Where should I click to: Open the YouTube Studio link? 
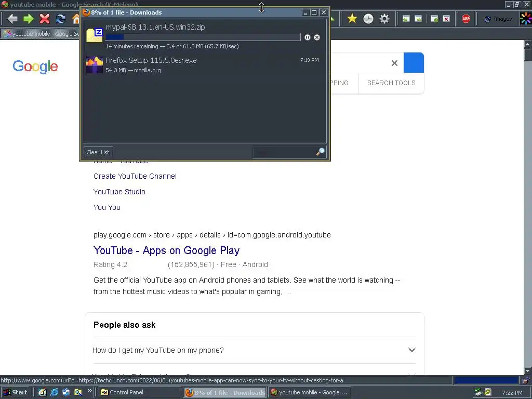(119, 192)
